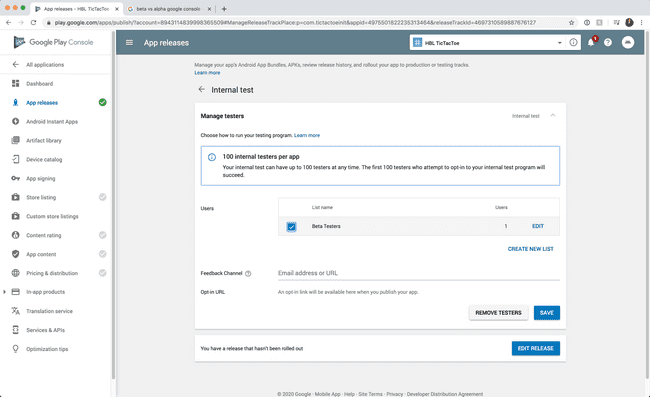Toggle the hamburger menu in header
Screen dimensions: 650x397
coord(129,42)
